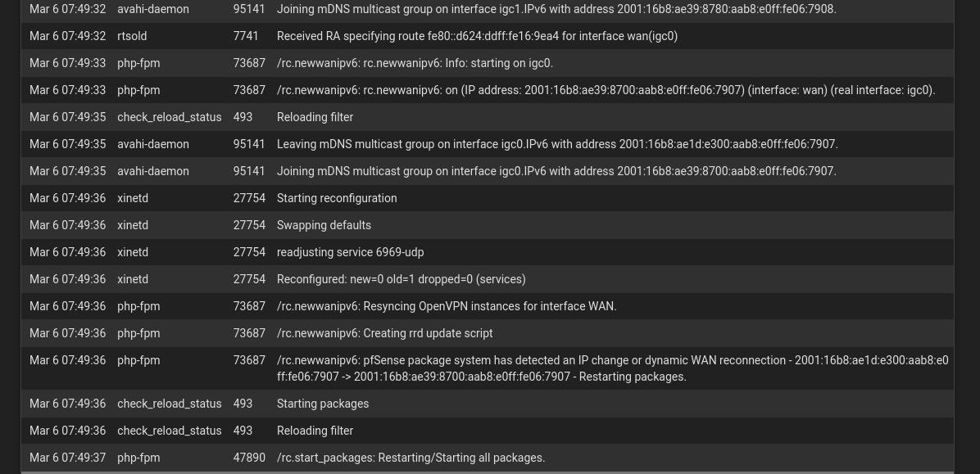
Task: Select the PID 47890 cell
Action: coord(249,458)
